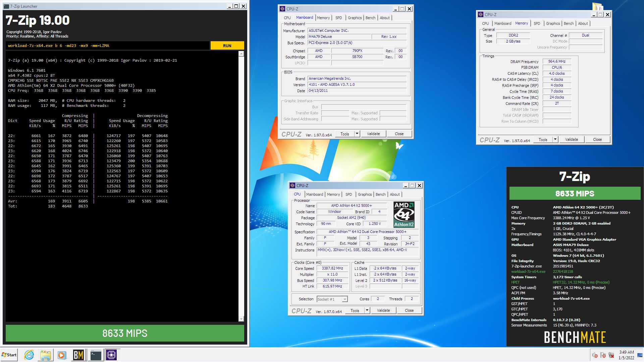Open Mainboard tab in the CPU CPU-Z window
This screenshot has height=362, width=644.
[x=315, y=195]
